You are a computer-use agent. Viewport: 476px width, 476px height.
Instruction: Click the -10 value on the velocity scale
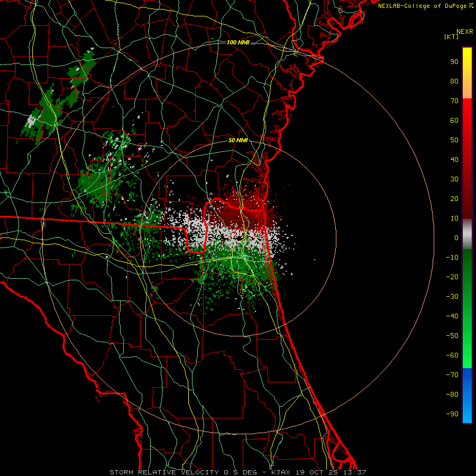coord(452,258)
